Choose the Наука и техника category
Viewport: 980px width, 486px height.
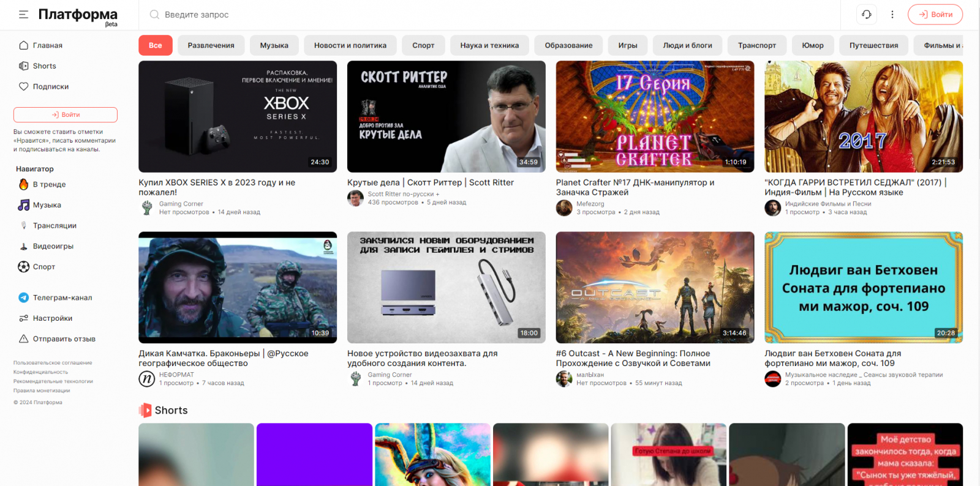489,45
